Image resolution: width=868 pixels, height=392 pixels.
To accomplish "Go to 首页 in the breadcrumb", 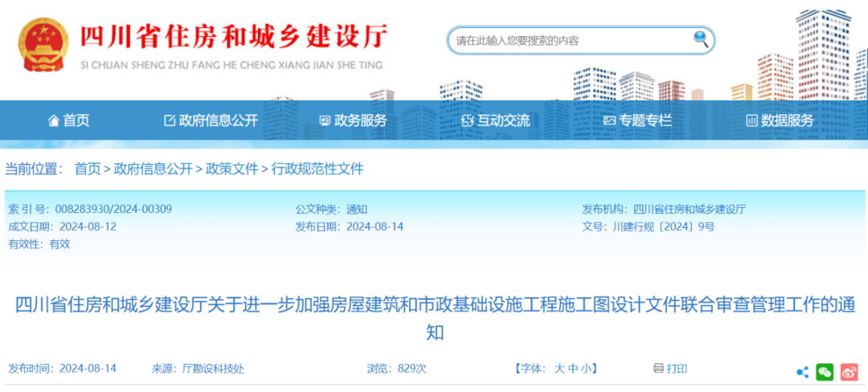I will (x=88, y=169).
